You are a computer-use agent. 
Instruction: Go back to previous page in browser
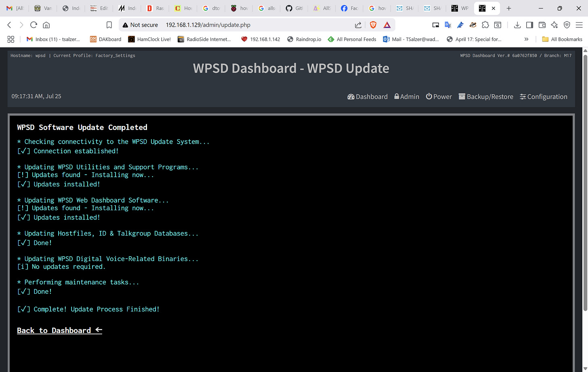click(x=9, y=25)
